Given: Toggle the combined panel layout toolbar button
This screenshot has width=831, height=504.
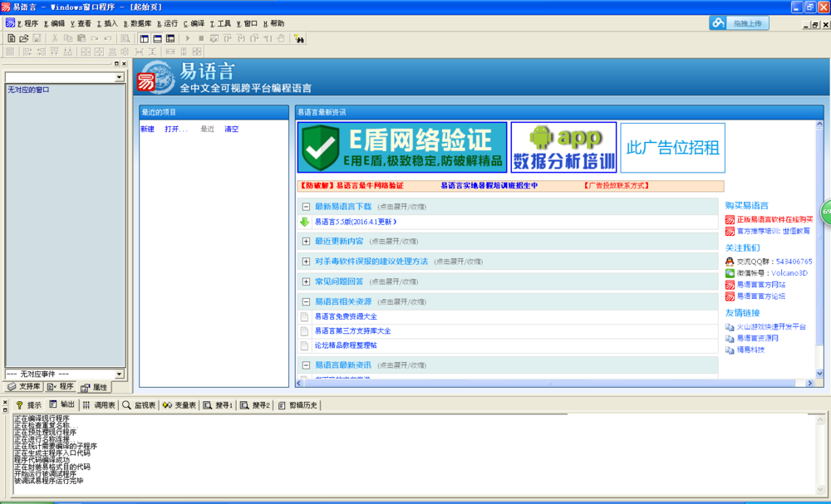Looking at the screenshot, I should [170, 39].
